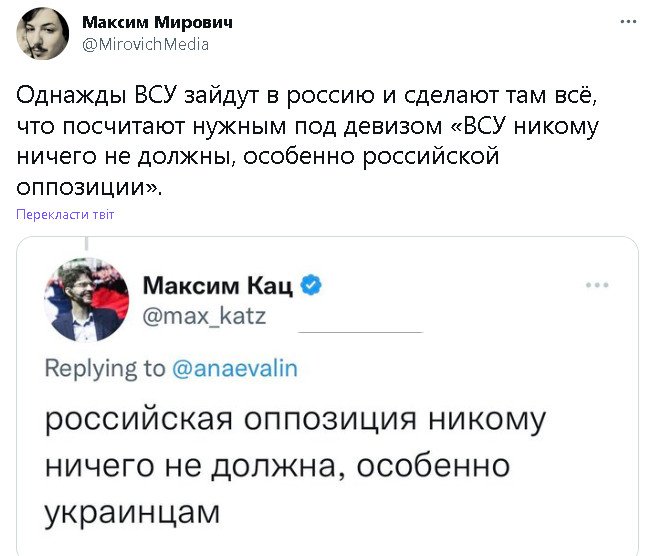This screenshot has height=556, width=650.
Task: Click Максим Мирович's profile avatar
Action: click(42, 34)
